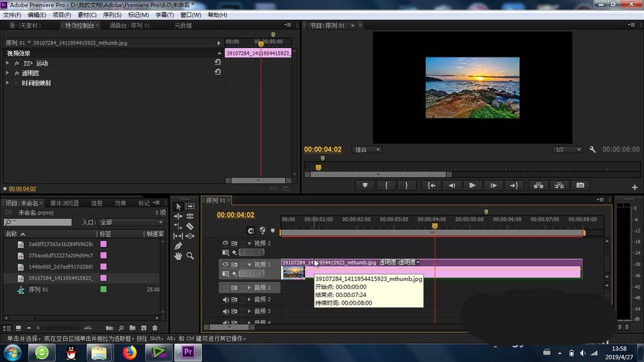Create new bin folder in project
644x362 pixels.
click(x=132, y=328)
